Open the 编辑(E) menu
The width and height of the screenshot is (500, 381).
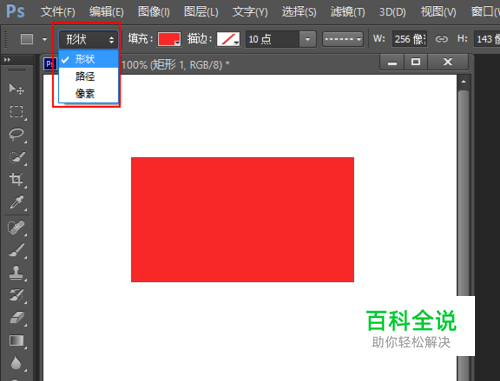click(x=107, y=12)
